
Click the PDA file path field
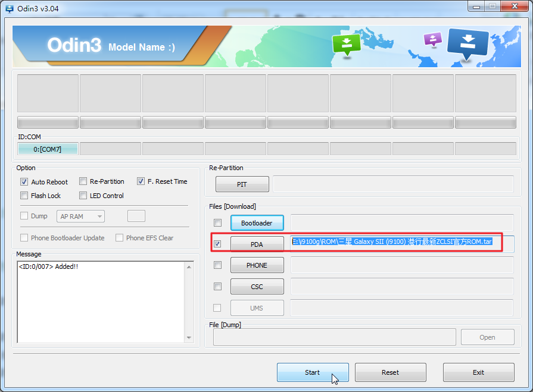[x=402, y=244]
